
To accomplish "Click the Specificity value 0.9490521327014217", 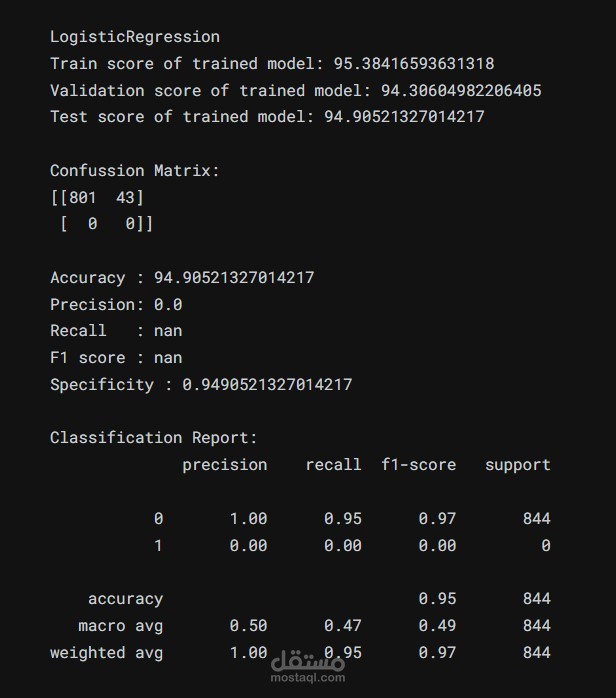I will (267, 385).
